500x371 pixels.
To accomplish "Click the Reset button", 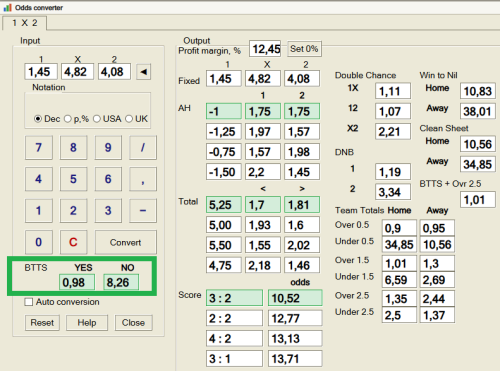I will [42, 323].
